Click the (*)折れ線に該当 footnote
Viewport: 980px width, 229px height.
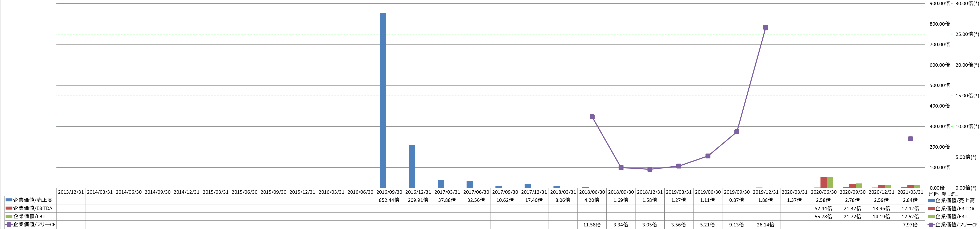(x=943, y=194)
